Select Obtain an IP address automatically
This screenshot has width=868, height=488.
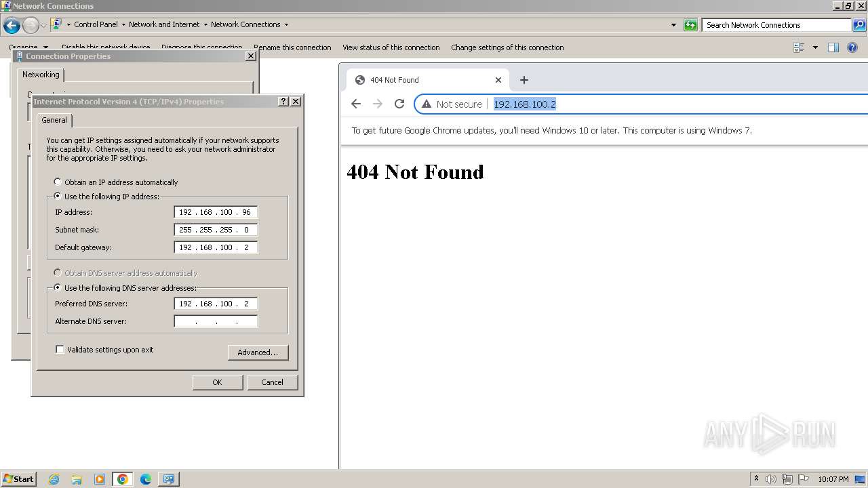[x=58, y=182]
